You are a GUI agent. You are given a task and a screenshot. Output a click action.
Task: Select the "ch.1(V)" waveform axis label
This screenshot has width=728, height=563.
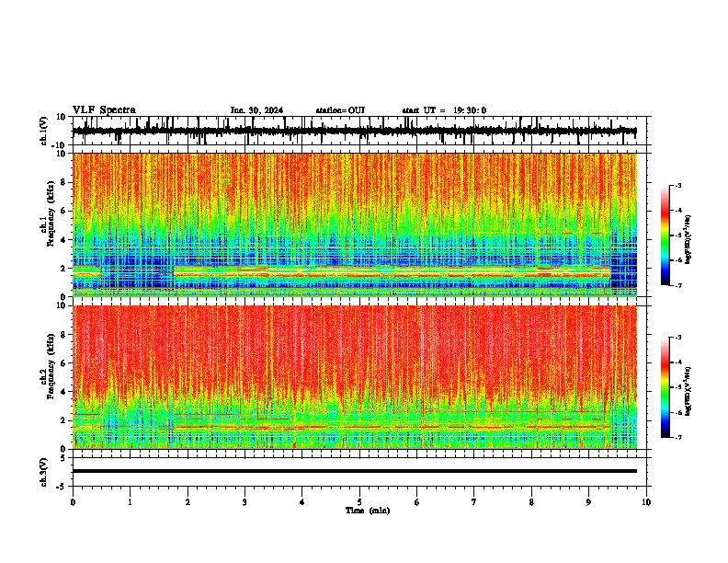click(44, 131)
